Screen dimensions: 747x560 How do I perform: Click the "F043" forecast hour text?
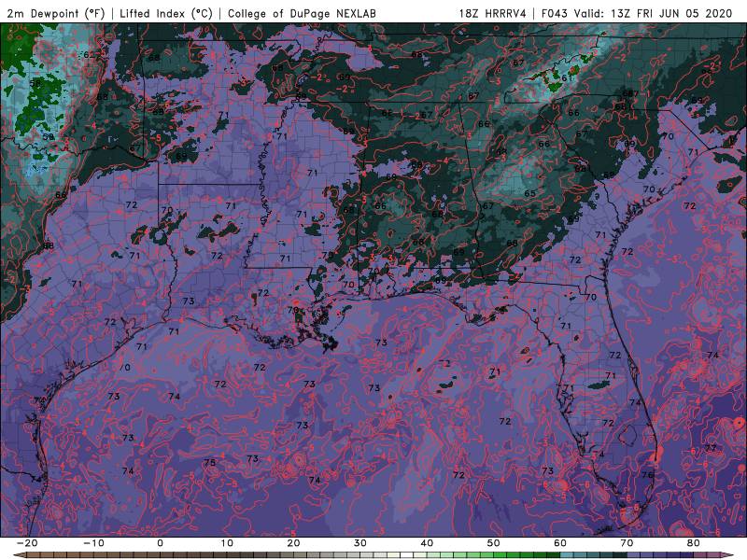pyautogui.click(x=555, y=13)
